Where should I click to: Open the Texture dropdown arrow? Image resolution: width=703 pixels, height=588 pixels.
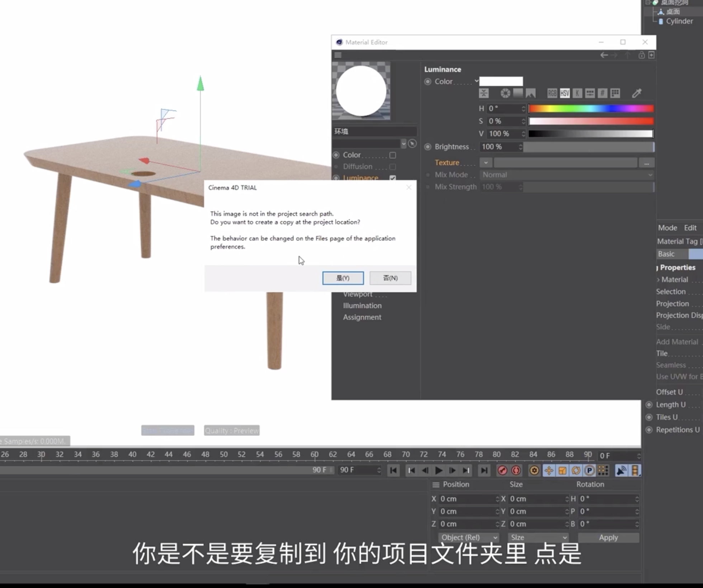click(x=486, y=163)
